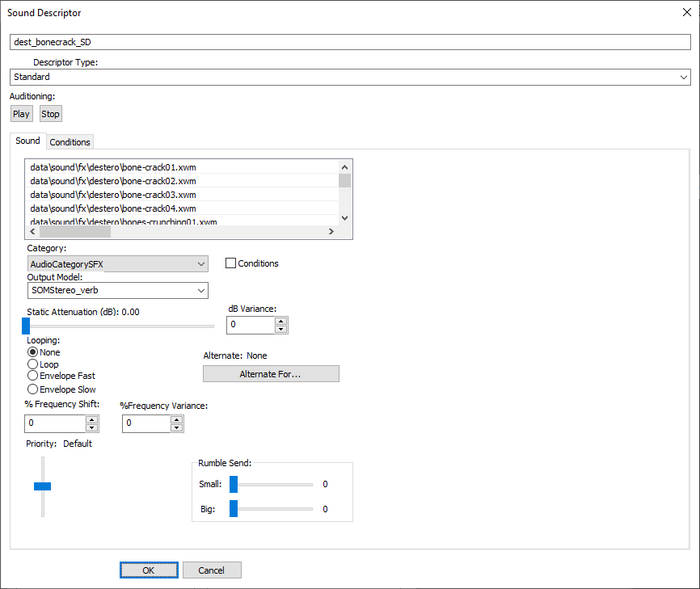Click the dB Variance up arrow
The image size is (700, 589).
280,321
